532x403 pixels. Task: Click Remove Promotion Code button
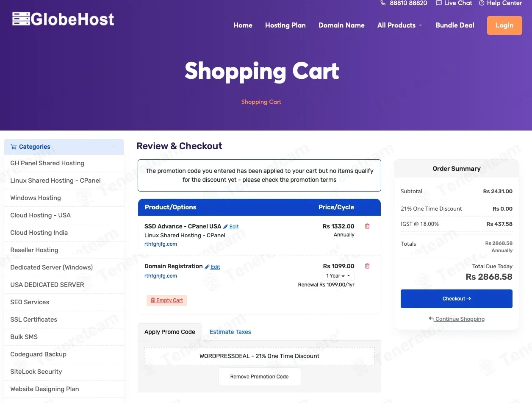click(x=260, y=376)
